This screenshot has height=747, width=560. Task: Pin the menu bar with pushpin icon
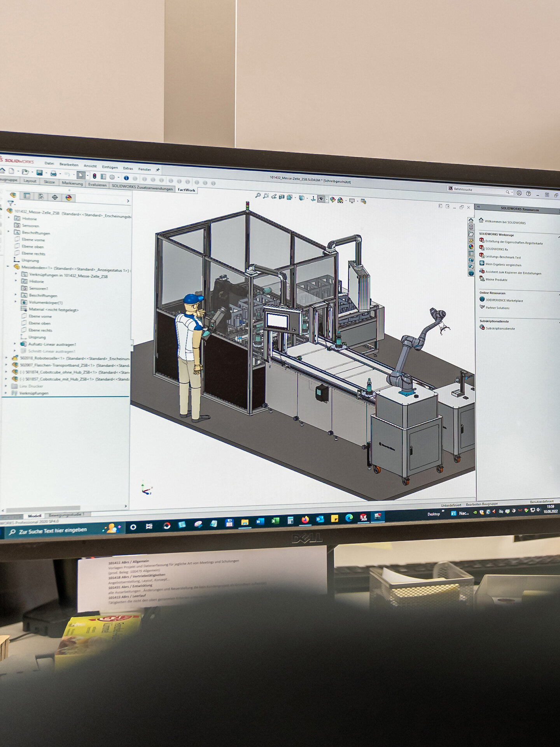click(x=158, y=170)
